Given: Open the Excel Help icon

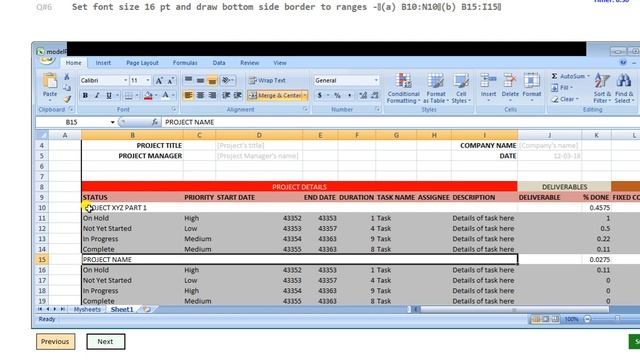Looking at the screenshot, I should click(x=623, y=62).
